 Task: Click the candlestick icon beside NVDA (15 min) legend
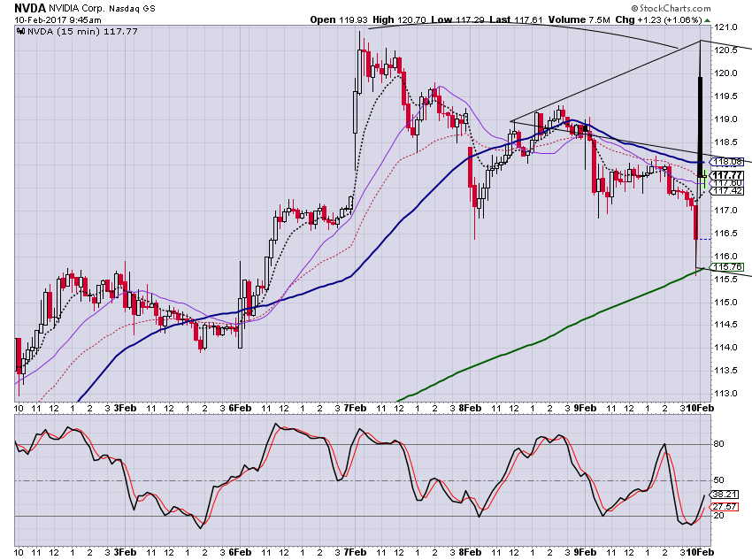pos(20,32)
